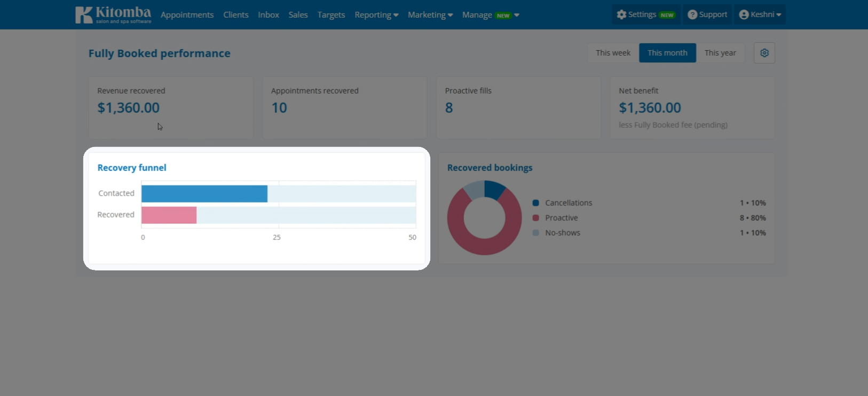868x396 pixels.
Task: Click the Proactive legend color dot
Action: pyautogui.click(x=535, y=218)
